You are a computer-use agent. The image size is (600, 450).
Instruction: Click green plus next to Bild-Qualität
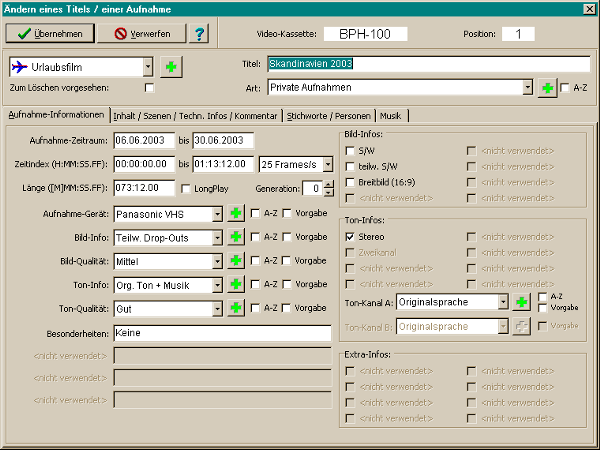pyautogui.click(x=236, y=261)
